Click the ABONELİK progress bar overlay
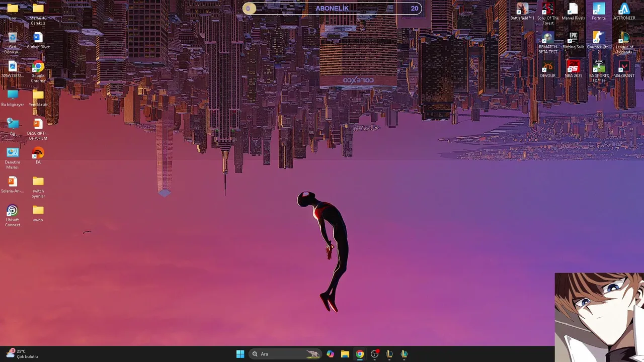This screenshot has height=362, width=644. (x=332, y=8)
